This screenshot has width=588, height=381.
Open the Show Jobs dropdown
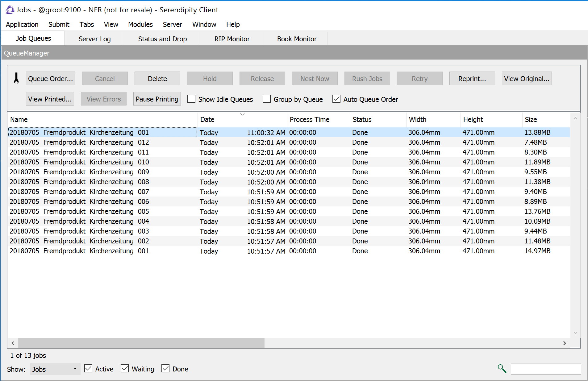pyautogui.click(x=55, y=369)
